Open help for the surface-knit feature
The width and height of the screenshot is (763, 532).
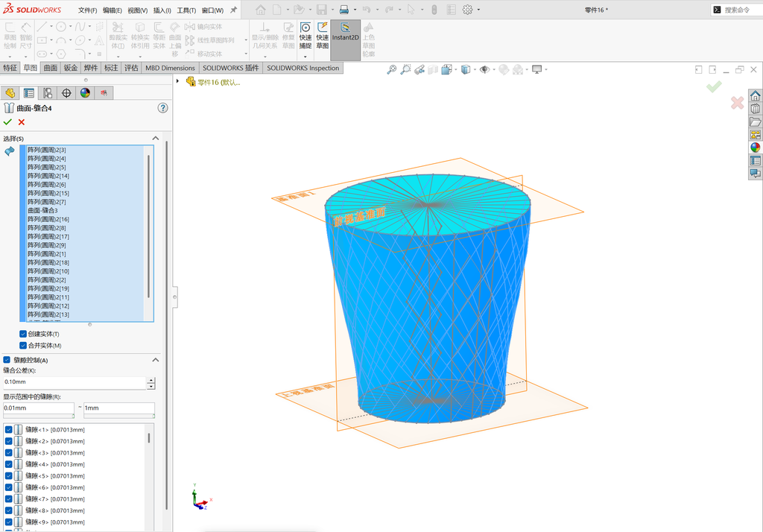coord(163,108)
